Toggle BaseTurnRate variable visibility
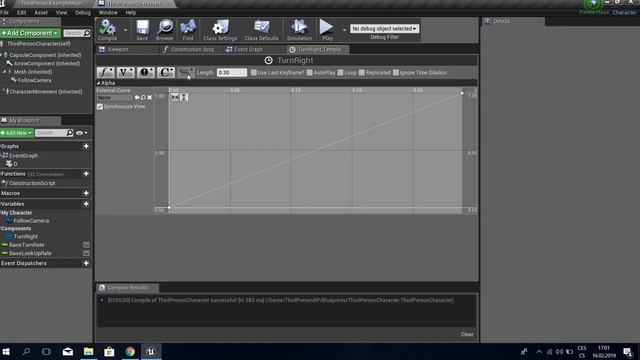 (86, 245)
